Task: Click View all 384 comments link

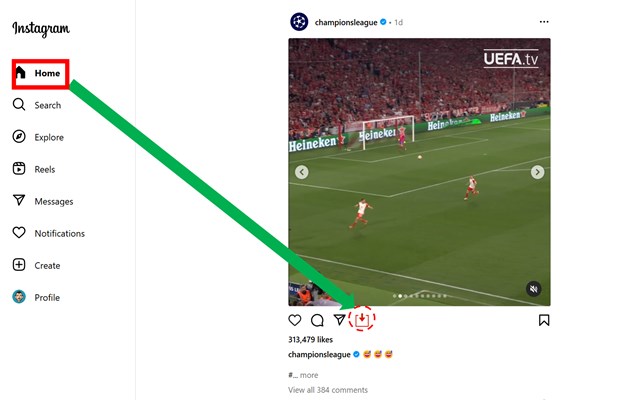Action: 328,390
